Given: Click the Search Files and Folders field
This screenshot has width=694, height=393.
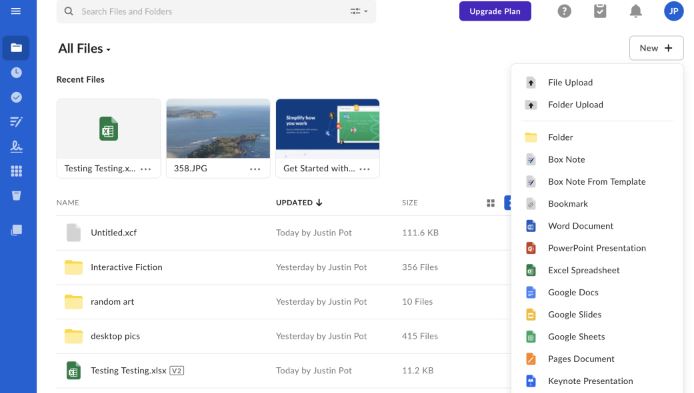Looking at the screenshot, I should (216, 11).
